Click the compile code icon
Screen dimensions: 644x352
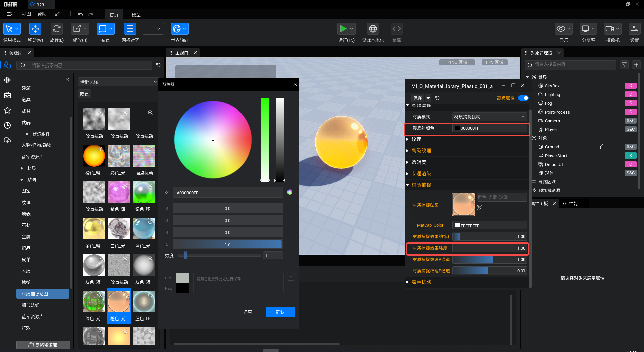(x=397, y=29)
